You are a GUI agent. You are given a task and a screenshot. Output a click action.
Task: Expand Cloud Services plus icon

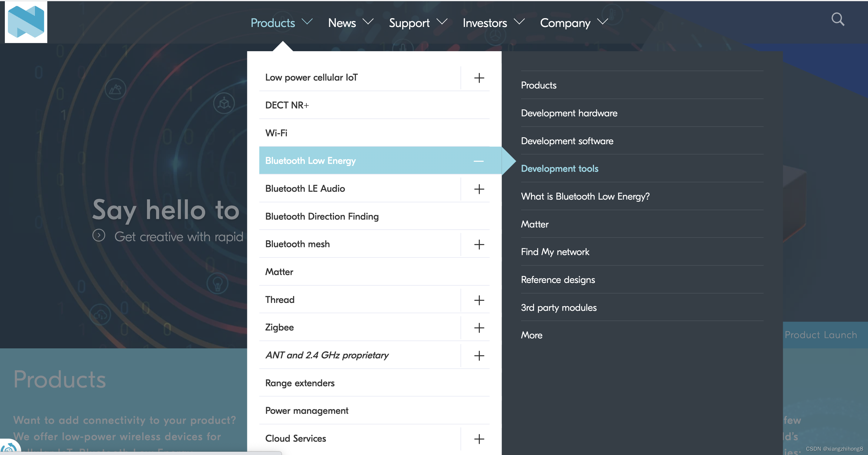coord(479,439)
